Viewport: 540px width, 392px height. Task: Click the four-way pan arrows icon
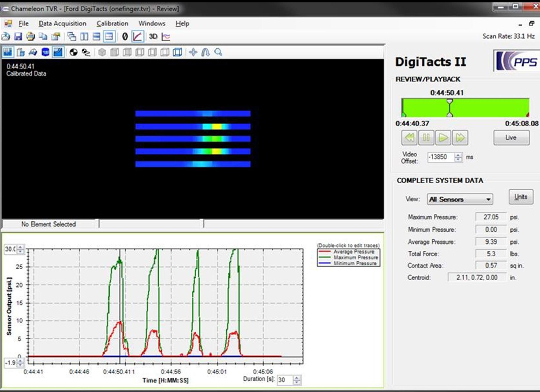pos(193,52)
